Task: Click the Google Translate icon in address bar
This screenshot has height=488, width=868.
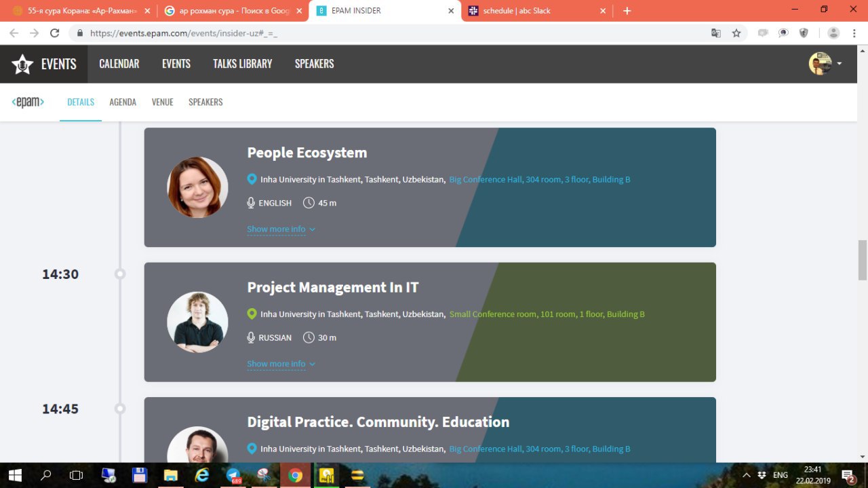Action: (x=715, y=33)
